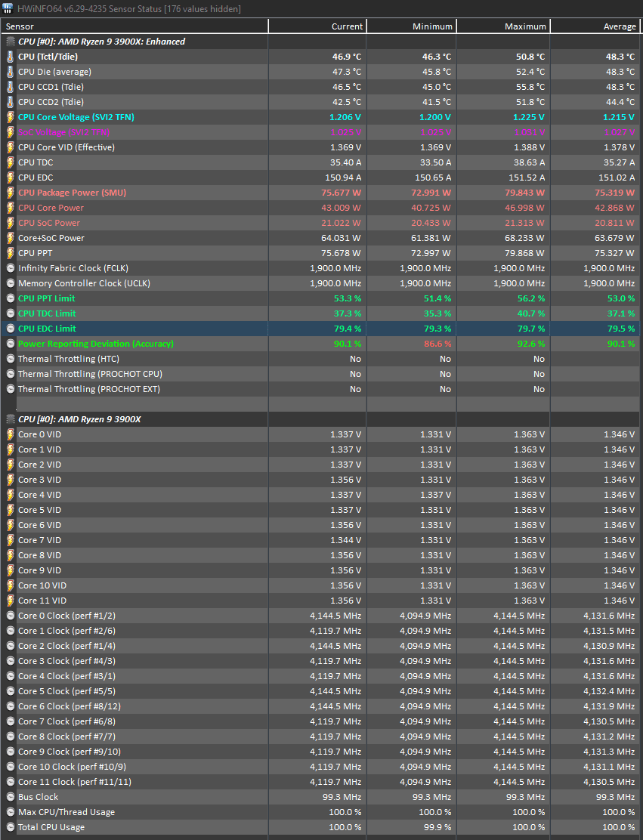Select the icon for Thermal Throttling (PROCHOT CPU)

point(10,374)
